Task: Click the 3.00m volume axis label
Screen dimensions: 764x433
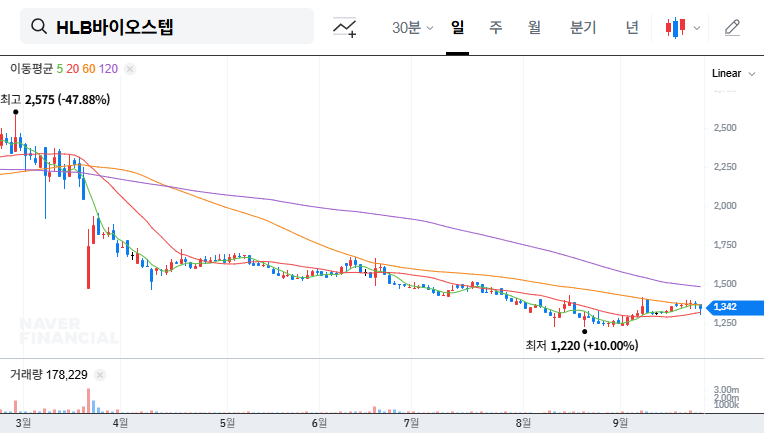Action: (x=726, y=390)
